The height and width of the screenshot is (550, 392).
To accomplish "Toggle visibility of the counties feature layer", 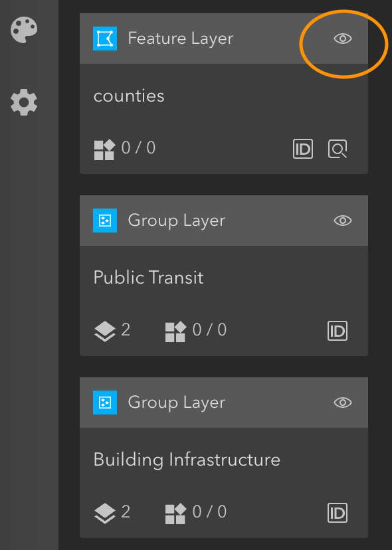I will 343,39.
